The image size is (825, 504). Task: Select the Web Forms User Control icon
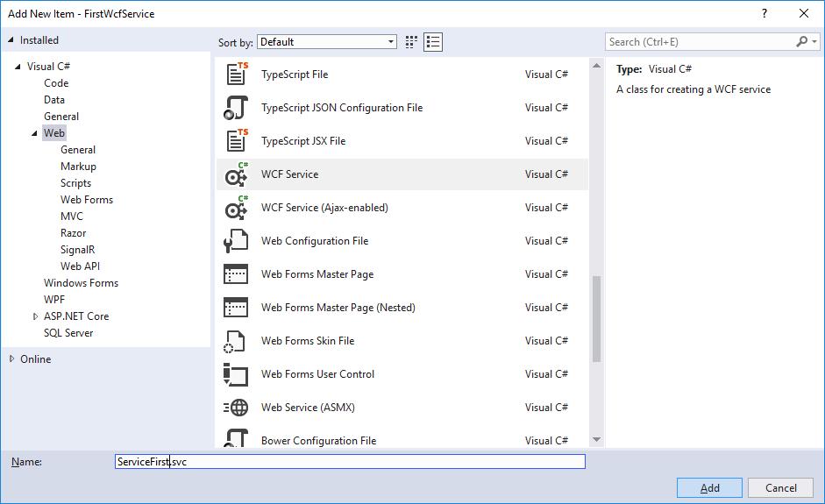(236, 374)
